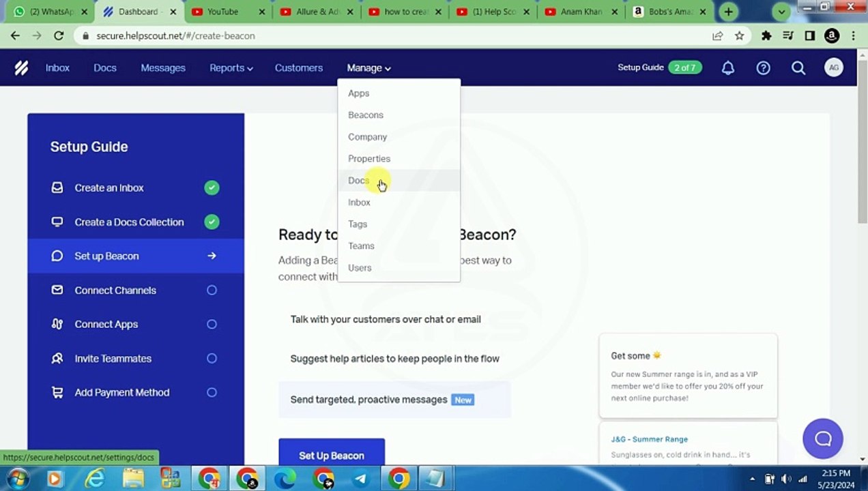Open Inbox in the top navigation
868x491 pixels.
tap(57, 68)
